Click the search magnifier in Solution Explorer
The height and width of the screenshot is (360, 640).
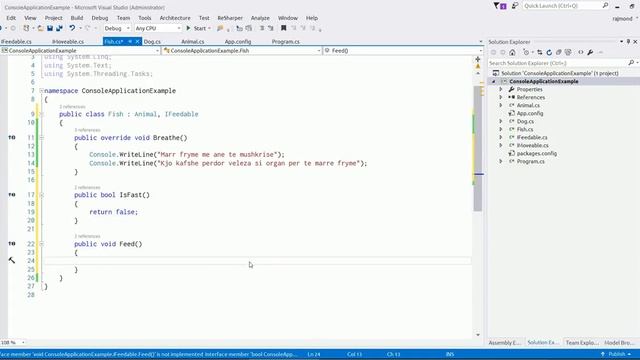tap(631, 63)
